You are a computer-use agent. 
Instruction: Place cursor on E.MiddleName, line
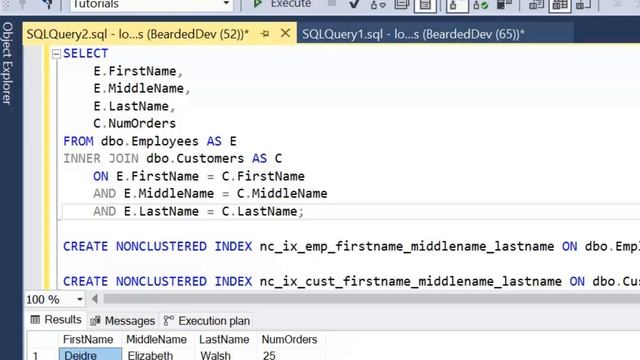142,89
